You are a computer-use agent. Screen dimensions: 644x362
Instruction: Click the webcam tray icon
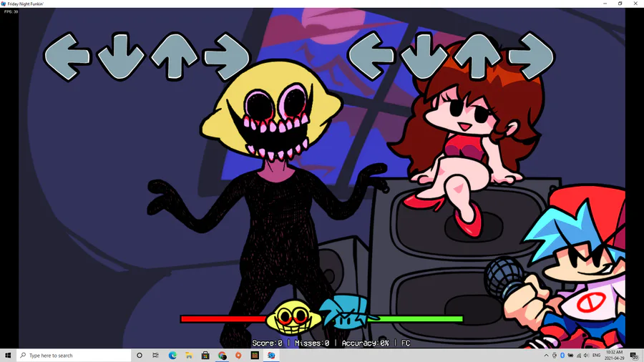point(555,356)
